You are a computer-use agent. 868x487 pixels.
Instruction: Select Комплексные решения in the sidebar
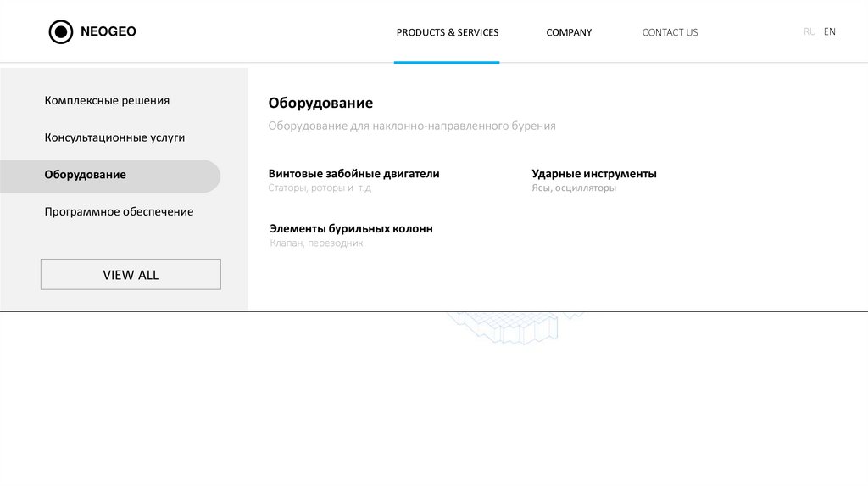(107, 101)
